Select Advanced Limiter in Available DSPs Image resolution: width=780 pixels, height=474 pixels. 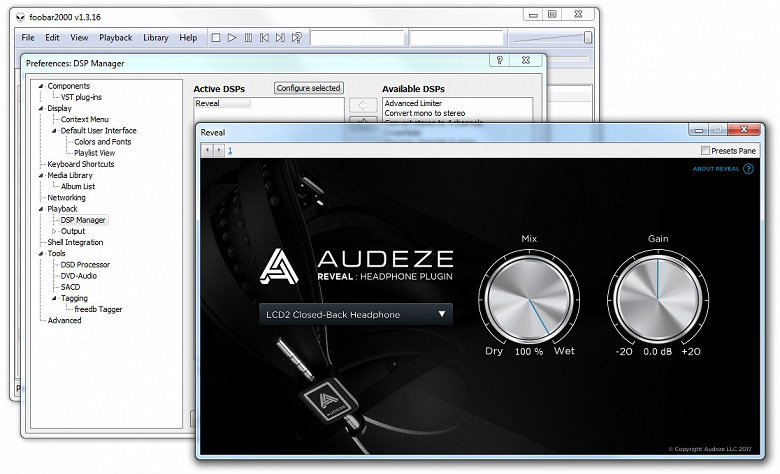tap(413, 103)
